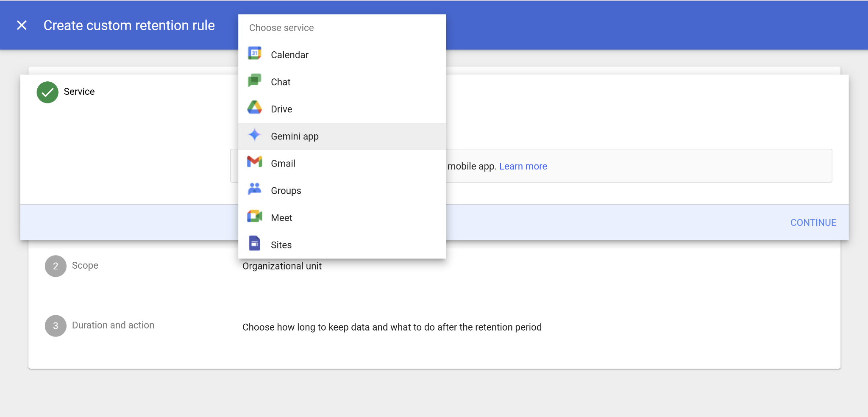868x417 pixels.
Task: Open step 2 Scope
Action: (85, 266)
